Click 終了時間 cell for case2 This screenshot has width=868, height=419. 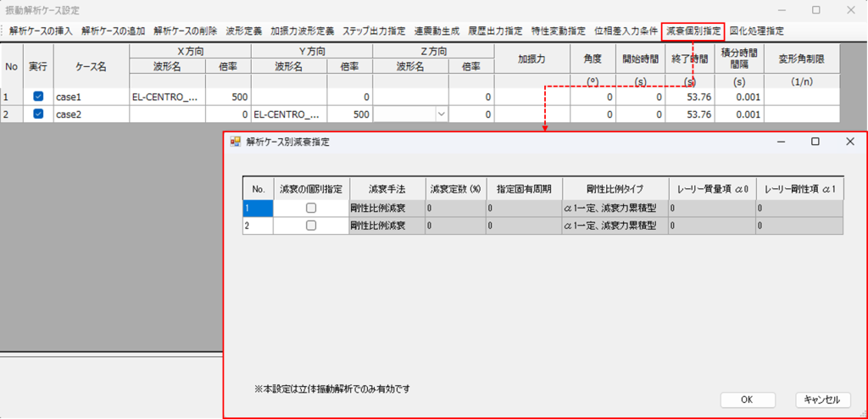coord(689,114)
